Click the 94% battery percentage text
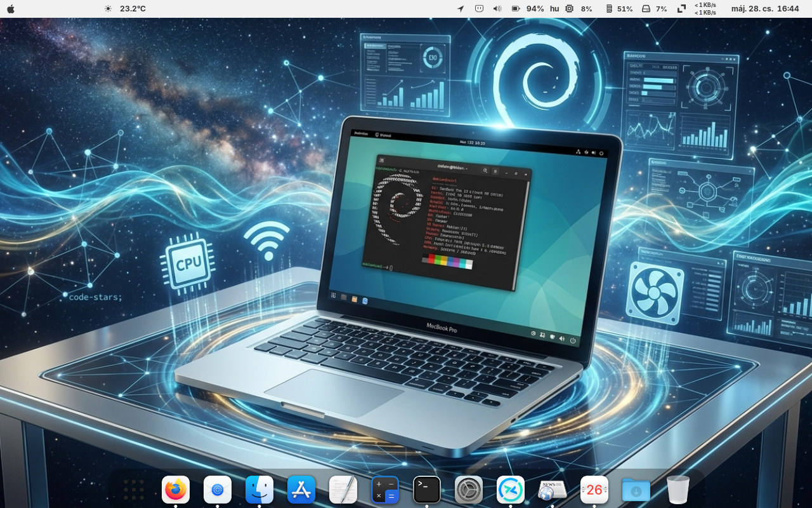The image size is (812, 508). pyautogui.click(x=535, y=9)
